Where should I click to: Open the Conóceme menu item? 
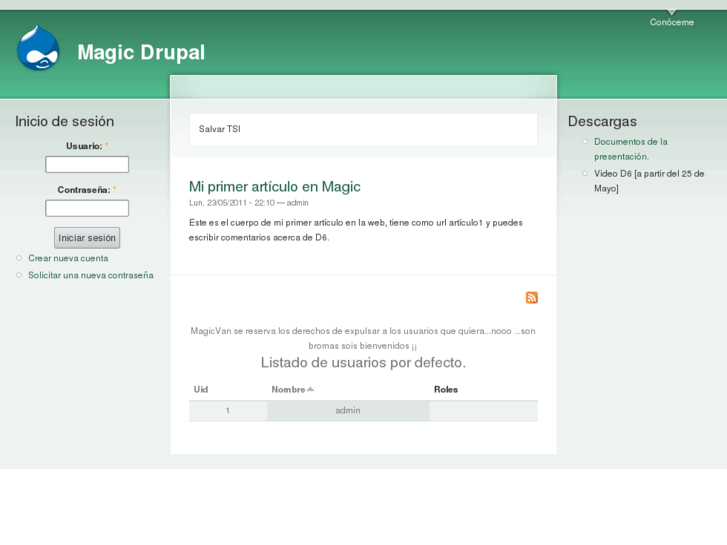tap(671, 22)
